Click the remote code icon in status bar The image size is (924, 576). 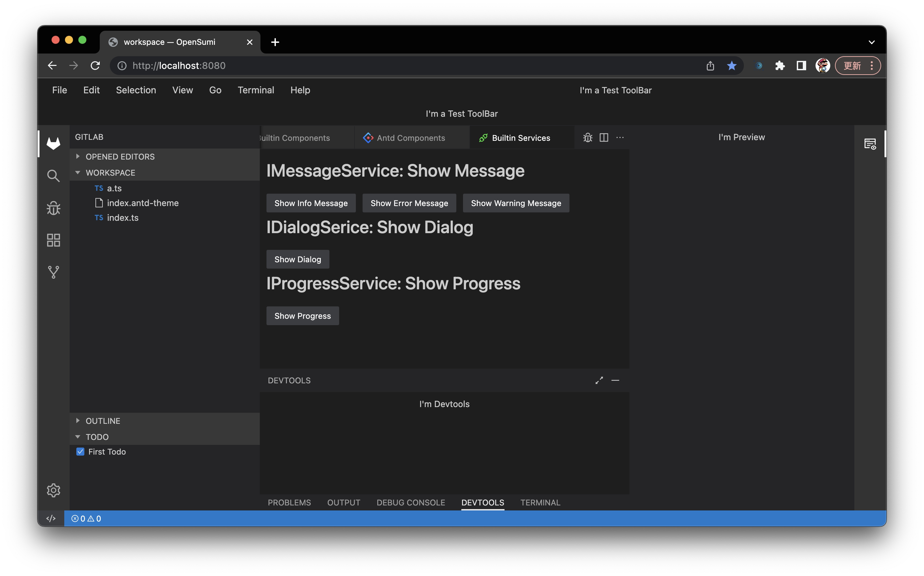point(51,518)
